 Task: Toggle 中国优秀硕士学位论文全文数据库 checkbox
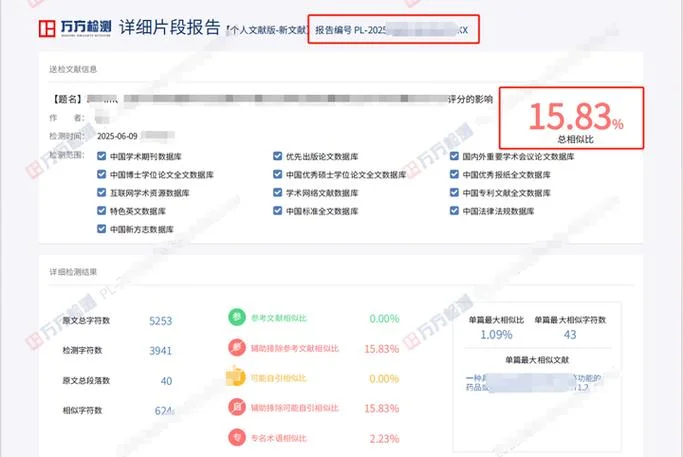click(x=277, y=174)
